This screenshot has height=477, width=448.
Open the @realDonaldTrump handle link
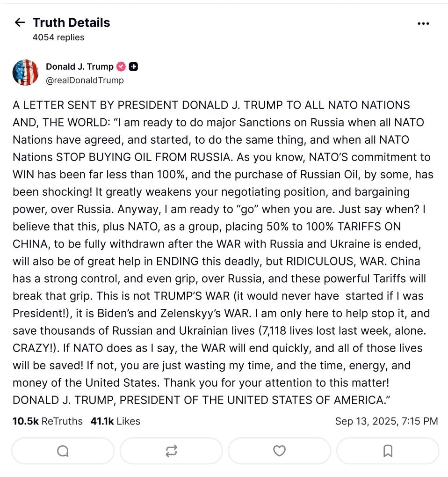[85, 80]
